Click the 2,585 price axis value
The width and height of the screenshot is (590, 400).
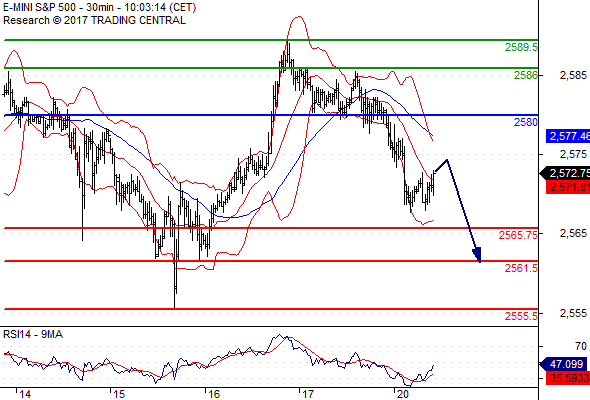pyautogui.click(x=573, y=75)
